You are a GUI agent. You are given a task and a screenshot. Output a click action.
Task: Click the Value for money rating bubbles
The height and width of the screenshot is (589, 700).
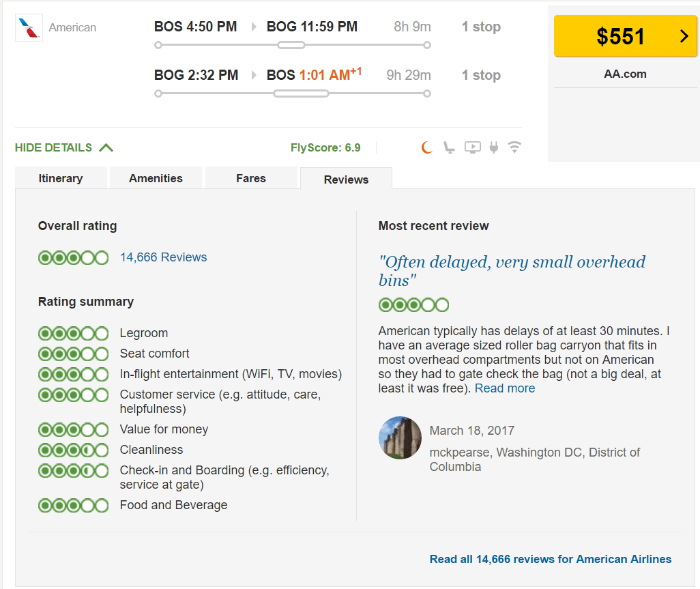(73, 429)
